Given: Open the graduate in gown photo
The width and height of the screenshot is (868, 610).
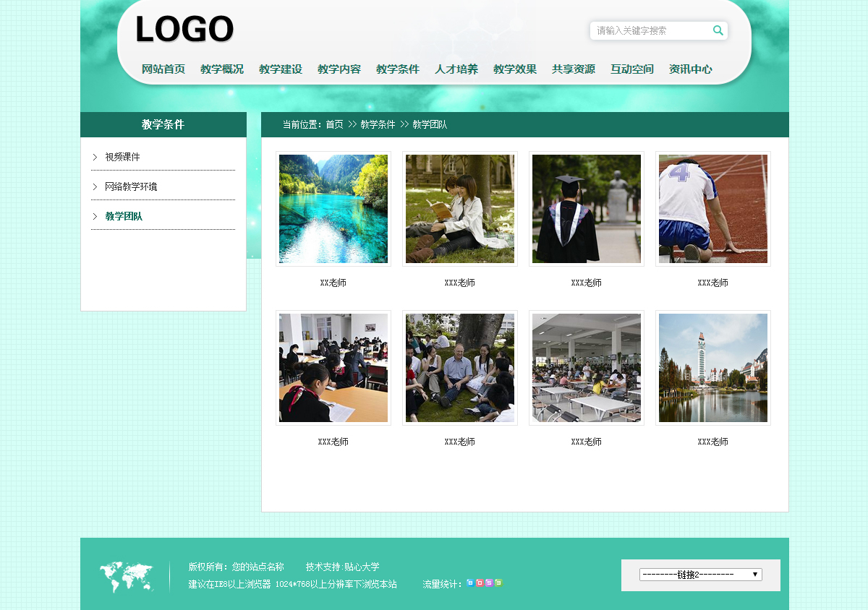Looking at the screenshot, I should [x=587, y=209].
